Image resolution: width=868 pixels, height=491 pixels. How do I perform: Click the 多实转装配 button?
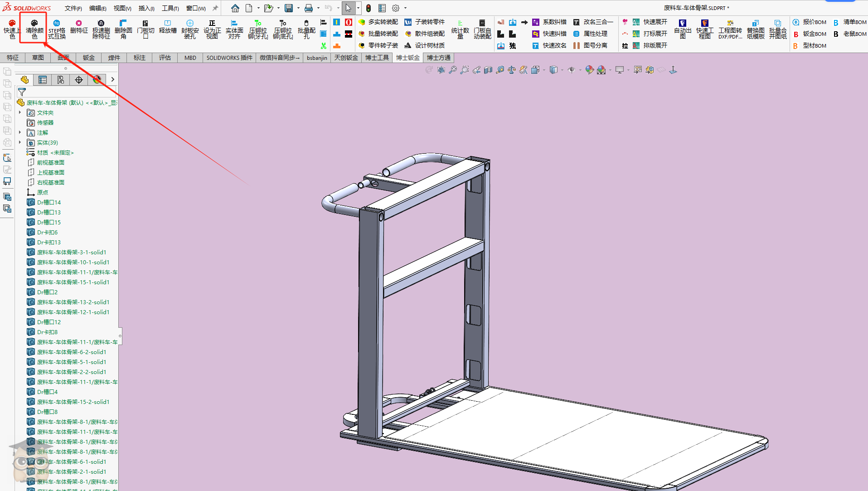pos(378,22)
